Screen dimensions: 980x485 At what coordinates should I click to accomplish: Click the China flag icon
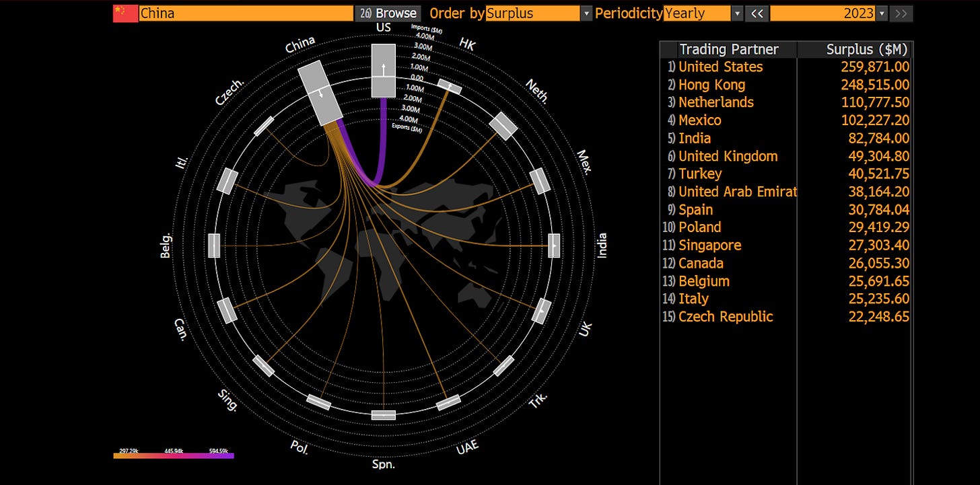(x=125, y=13)
